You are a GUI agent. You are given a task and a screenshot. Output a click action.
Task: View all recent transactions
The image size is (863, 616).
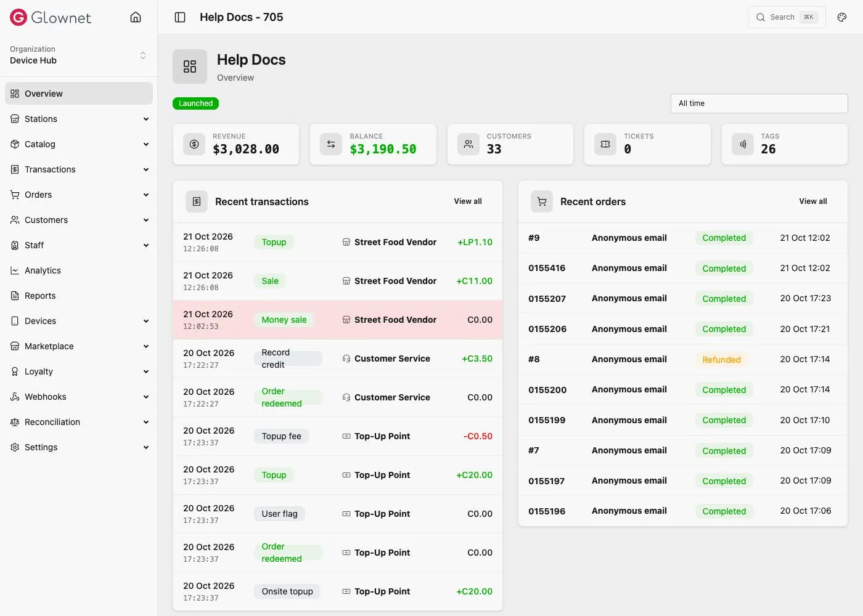(x=468, y=201)
